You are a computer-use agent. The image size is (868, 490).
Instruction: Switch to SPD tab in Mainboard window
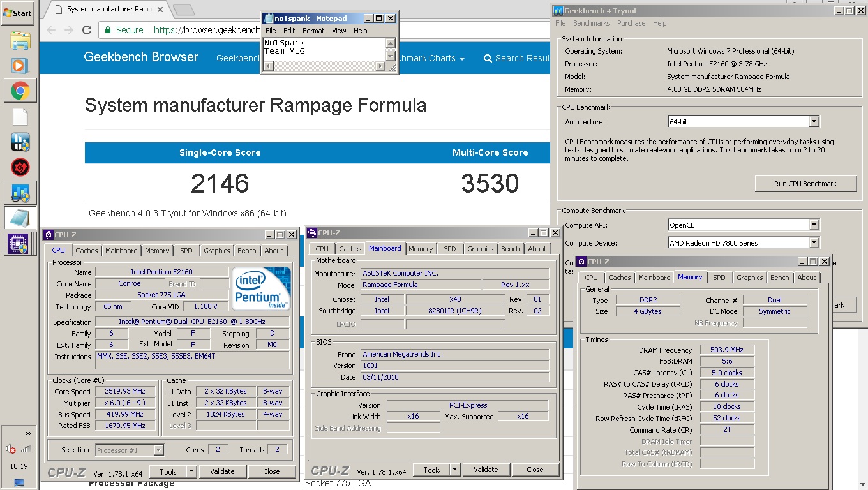point(450,249)
